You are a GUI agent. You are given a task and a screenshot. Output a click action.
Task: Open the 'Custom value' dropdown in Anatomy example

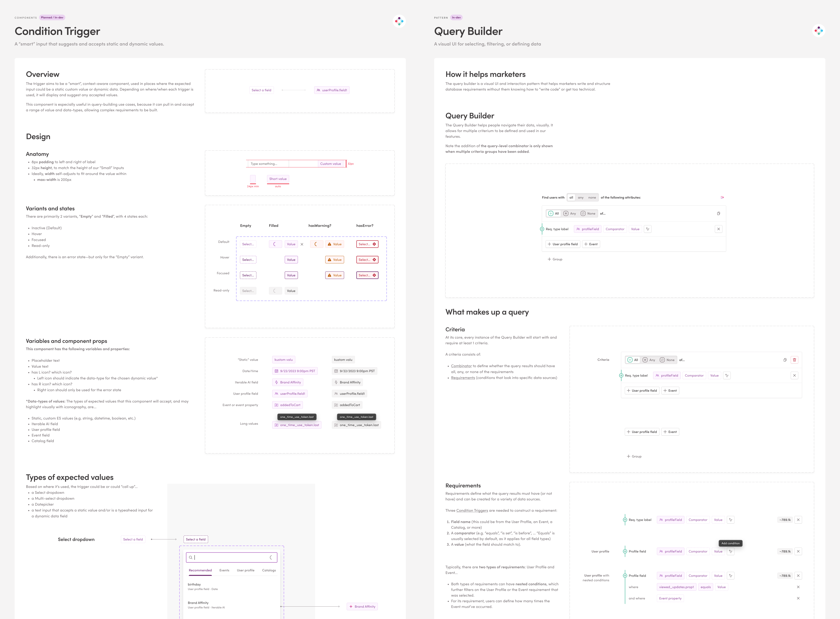coord(331,164)
